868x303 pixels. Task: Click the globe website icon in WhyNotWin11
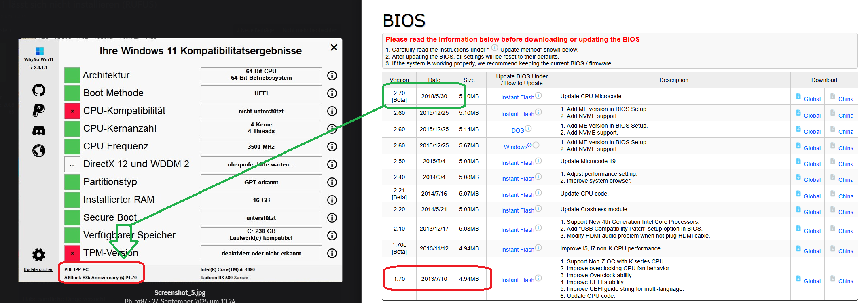point(39,151)
